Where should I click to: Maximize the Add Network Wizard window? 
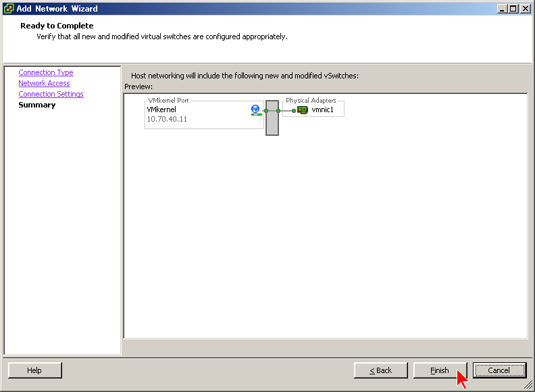pos(513,9)
